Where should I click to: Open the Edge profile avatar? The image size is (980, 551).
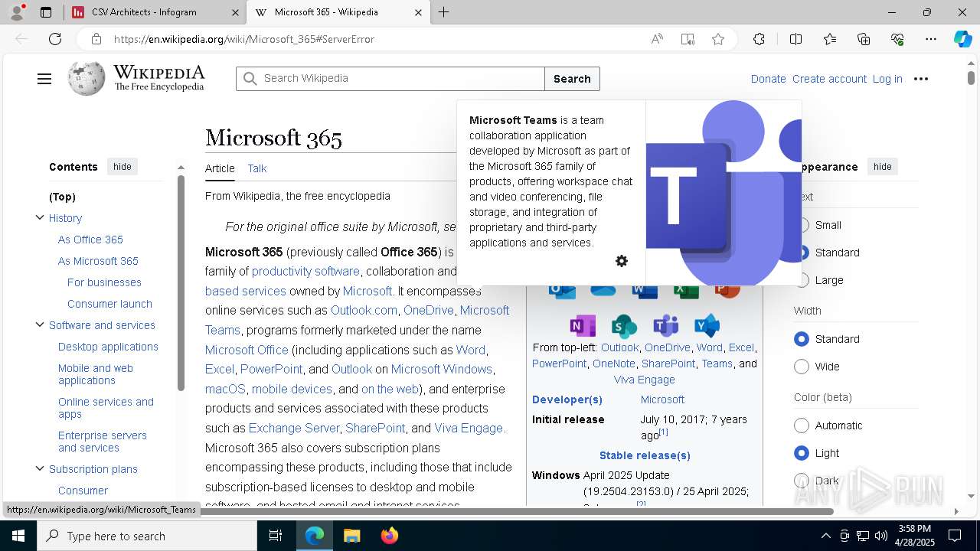coord(17,12)
